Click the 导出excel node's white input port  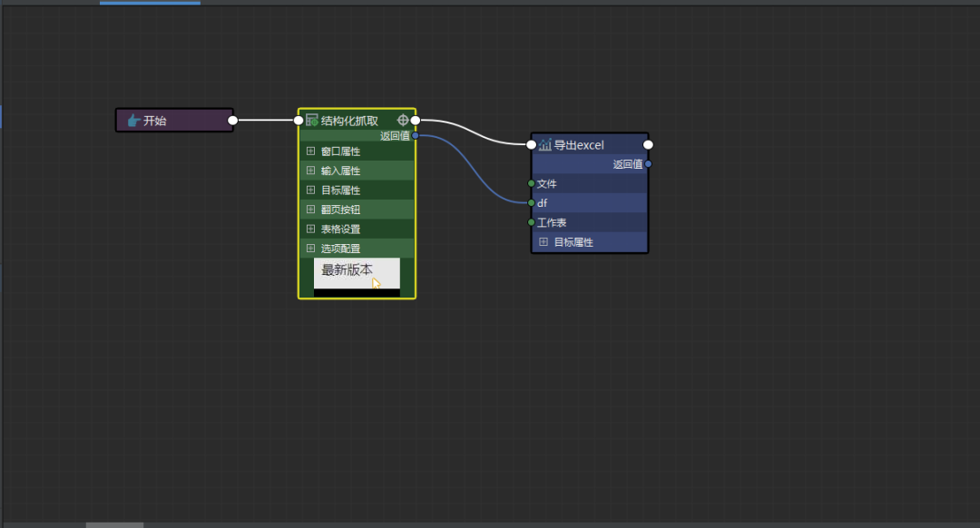(x=533, y=144)
